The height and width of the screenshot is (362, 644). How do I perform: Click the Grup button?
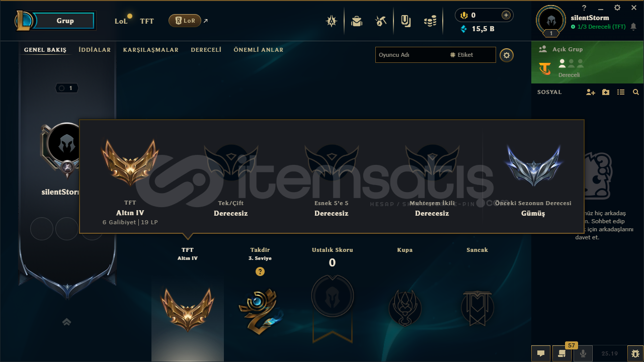pos(65,21)
